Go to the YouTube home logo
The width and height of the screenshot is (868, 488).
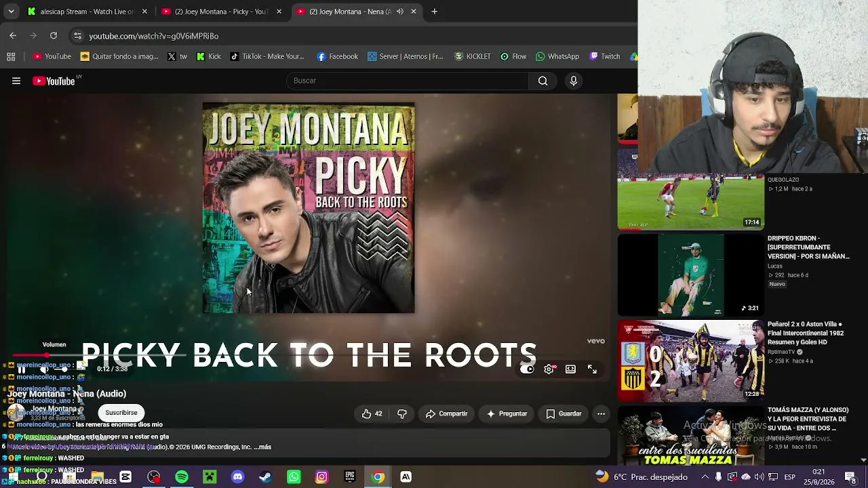coord(54,81)
